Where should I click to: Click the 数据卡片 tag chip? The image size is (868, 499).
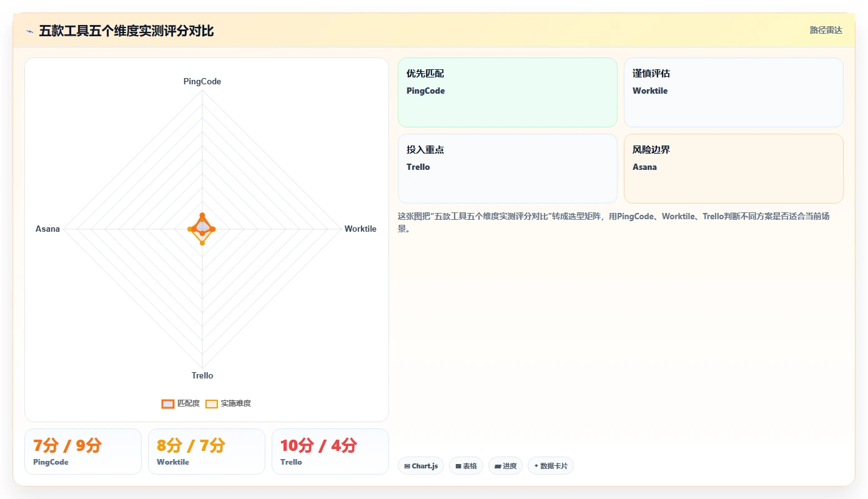coord(551,466)
